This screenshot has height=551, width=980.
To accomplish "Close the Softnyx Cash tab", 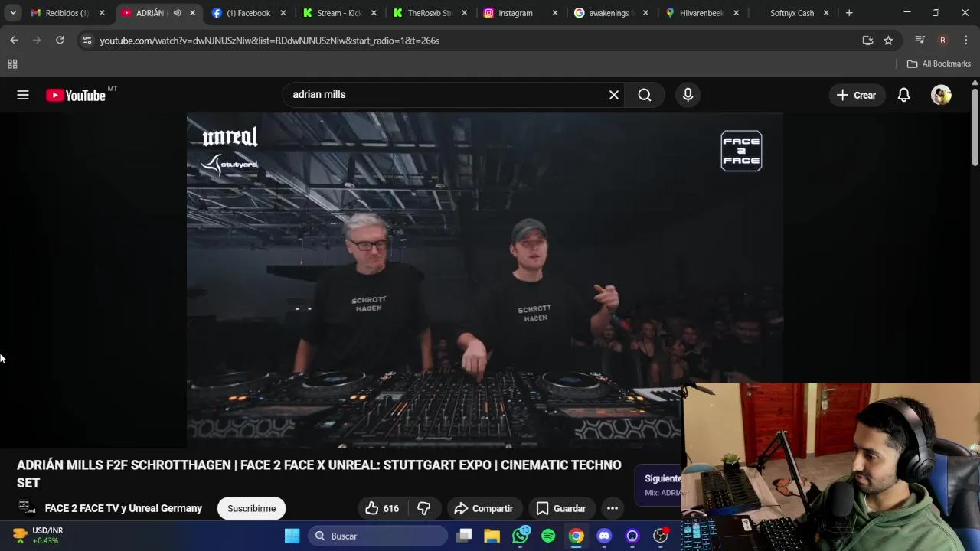I will [x=826, y=13].
